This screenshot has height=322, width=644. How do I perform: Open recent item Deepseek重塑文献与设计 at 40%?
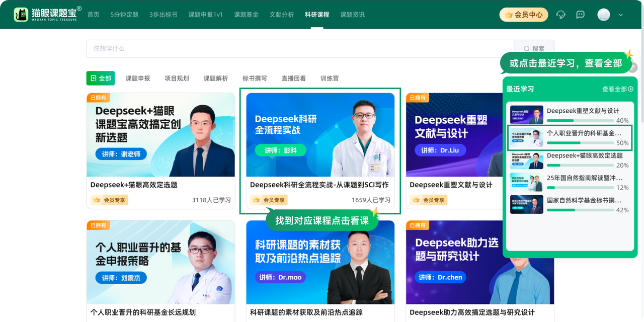tap(570, 115)
